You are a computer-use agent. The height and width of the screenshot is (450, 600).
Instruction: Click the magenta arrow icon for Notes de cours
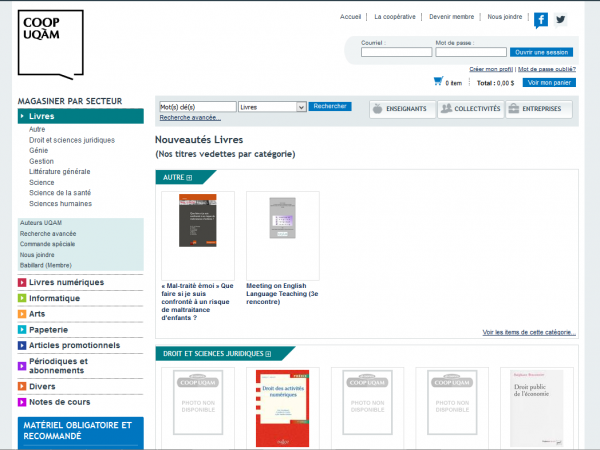(x=22, y=402)
